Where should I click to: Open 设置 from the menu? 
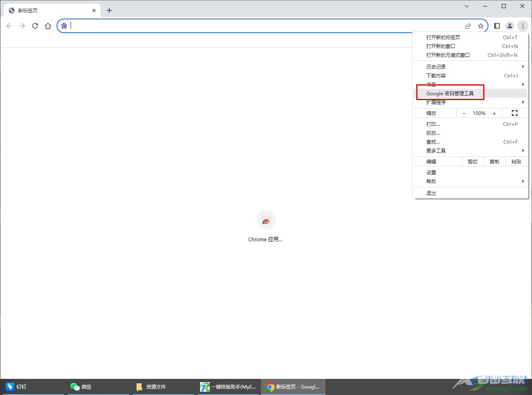471,173
